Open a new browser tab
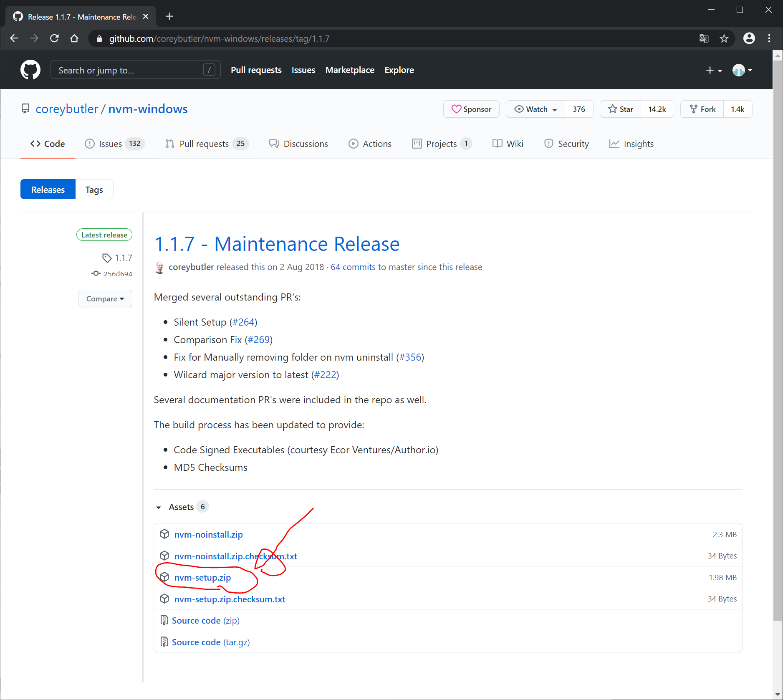783x700 pixels. pos(169,16)
